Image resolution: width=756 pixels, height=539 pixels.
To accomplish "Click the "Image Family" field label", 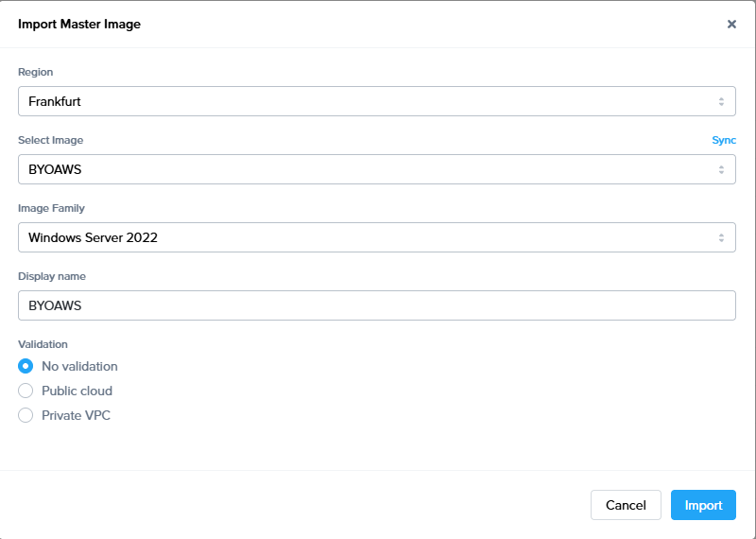I will coord(52,208).
